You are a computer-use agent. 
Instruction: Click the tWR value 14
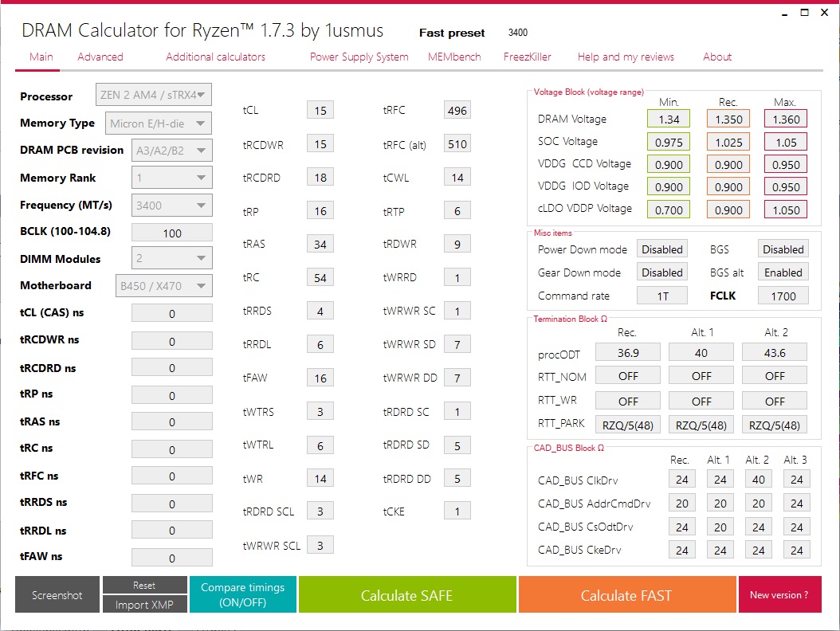(320, 478)
